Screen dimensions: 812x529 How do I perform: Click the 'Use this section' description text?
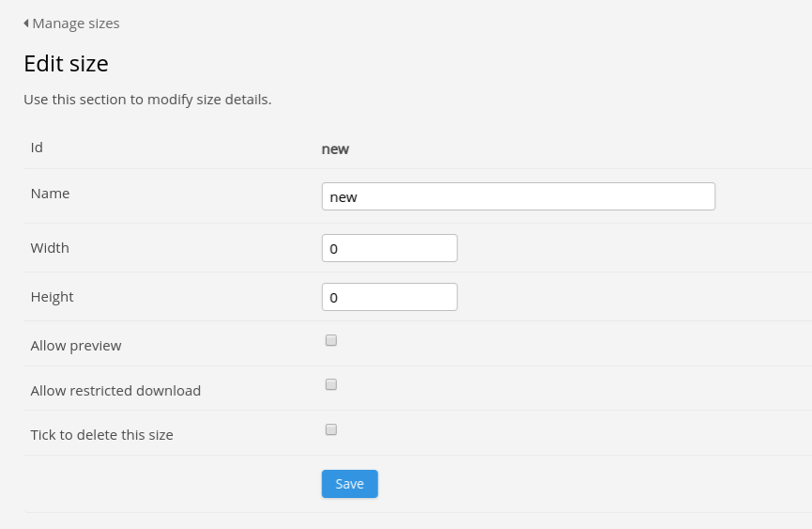pyautogui.click(x=147, y=99)
